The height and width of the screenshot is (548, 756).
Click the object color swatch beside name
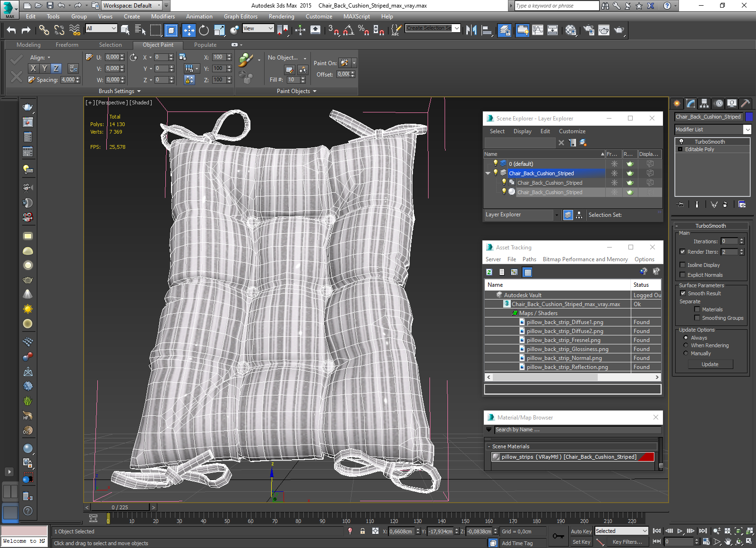749,117
